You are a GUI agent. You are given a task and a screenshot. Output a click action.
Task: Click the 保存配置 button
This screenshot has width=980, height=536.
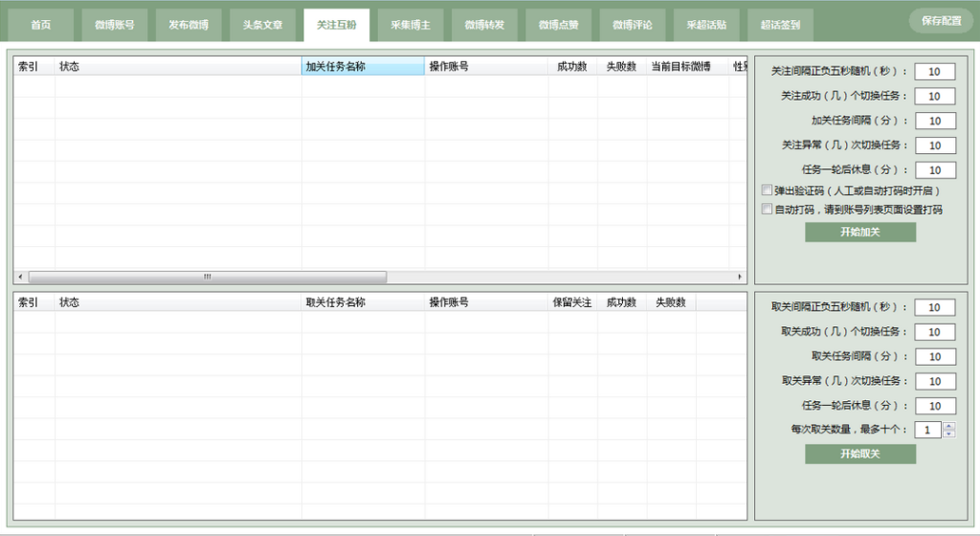[x=941, y=20]
